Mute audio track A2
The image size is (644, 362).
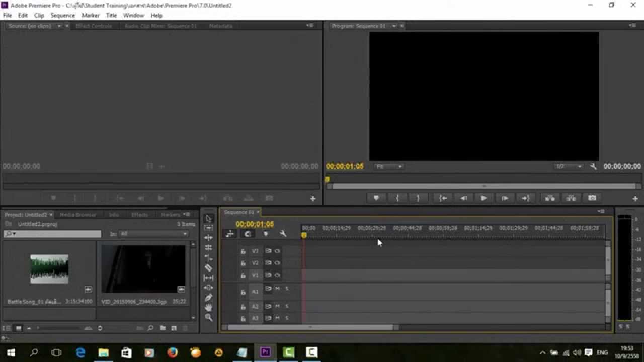(277, 306)
